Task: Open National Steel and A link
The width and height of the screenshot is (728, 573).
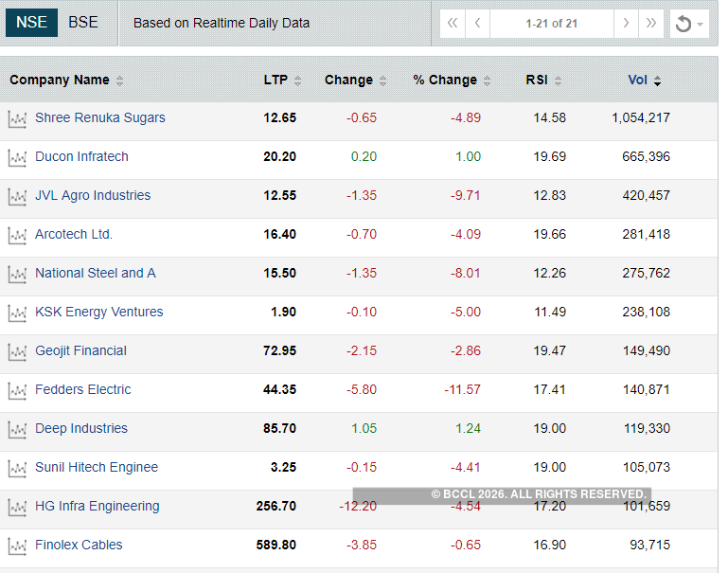Action: tap(96, 273)
